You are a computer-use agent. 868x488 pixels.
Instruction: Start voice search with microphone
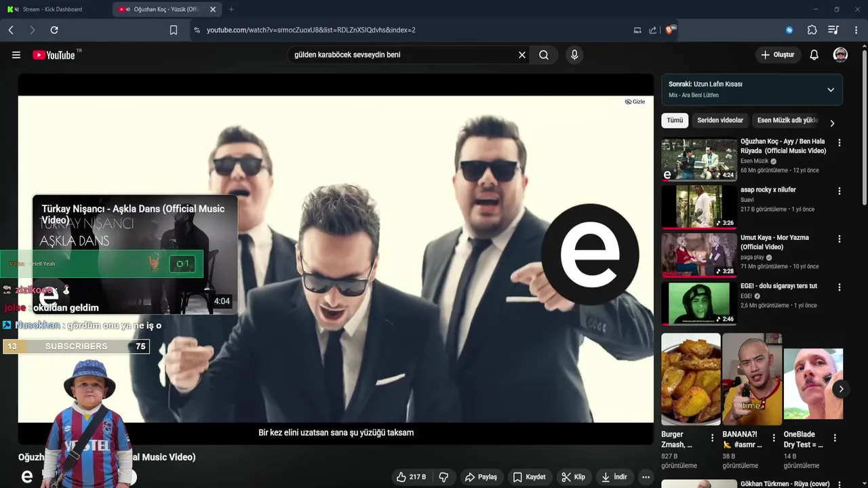tap(574, 55)
